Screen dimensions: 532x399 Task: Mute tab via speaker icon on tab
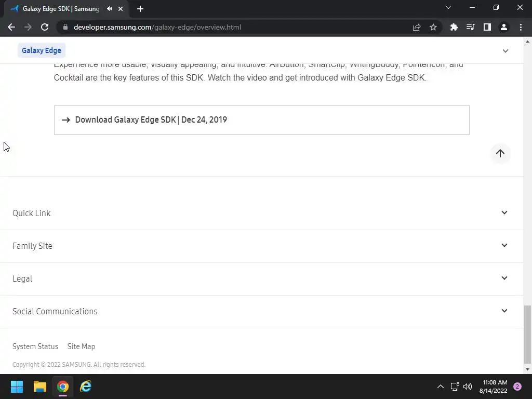coord(109,9)
